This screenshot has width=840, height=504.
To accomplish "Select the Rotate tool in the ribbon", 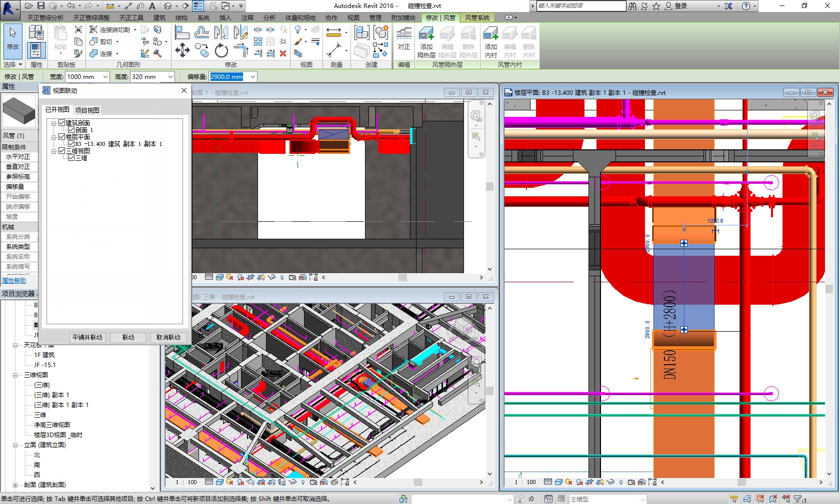I will 221,50.
